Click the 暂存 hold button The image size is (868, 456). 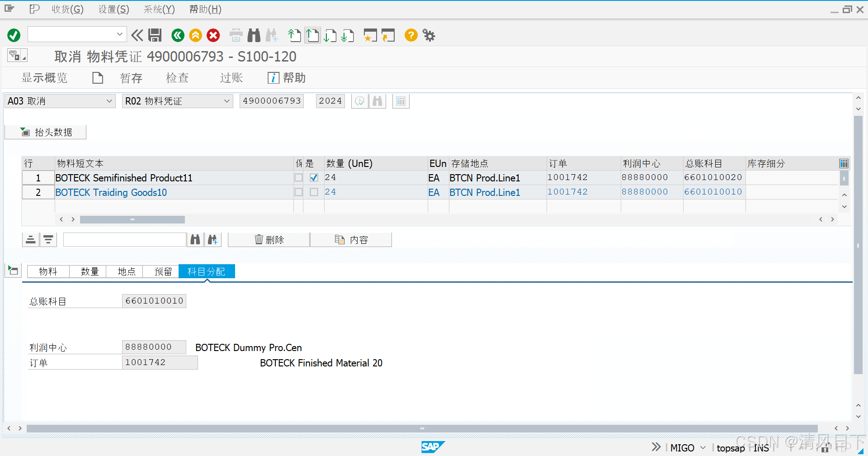[x=131, y=78]
